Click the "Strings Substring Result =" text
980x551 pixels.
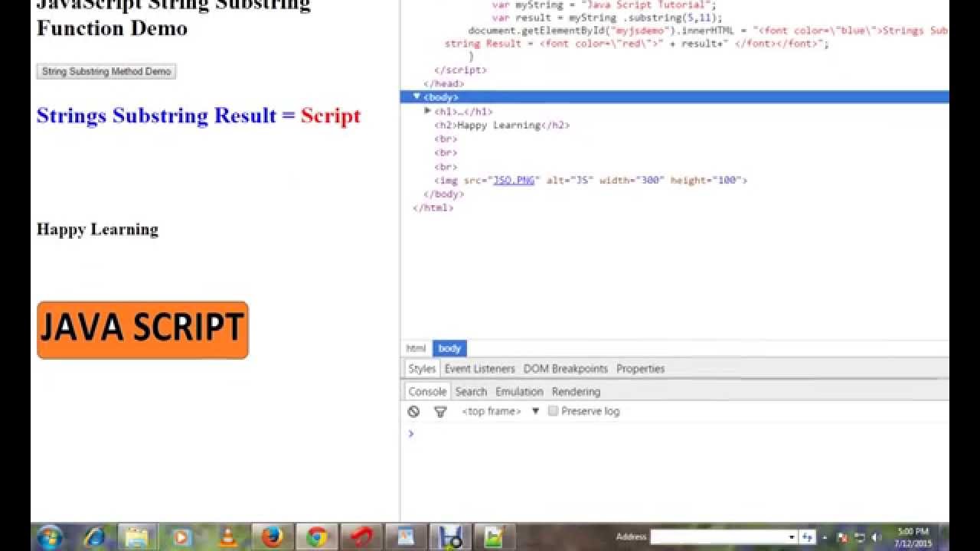165,116
